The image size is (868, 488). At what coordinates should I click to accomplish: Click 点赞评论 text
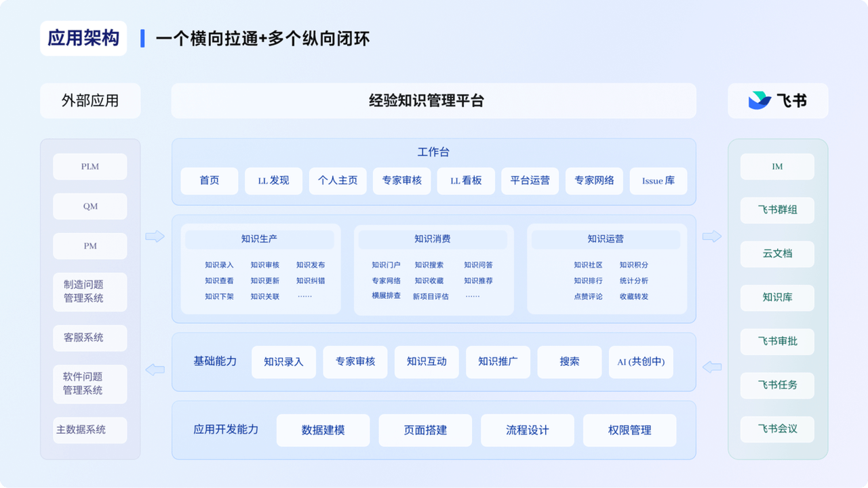point(588,296)
